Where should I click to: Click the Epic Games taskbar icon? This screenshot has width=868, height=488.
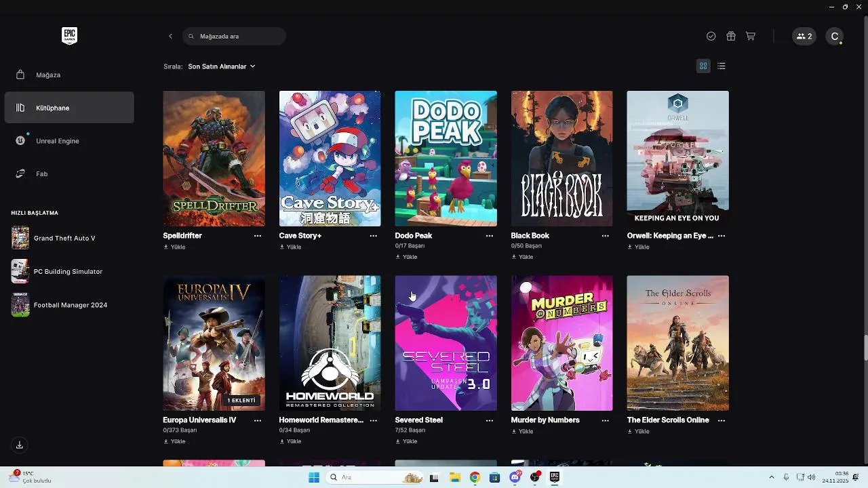click(555, 477)
